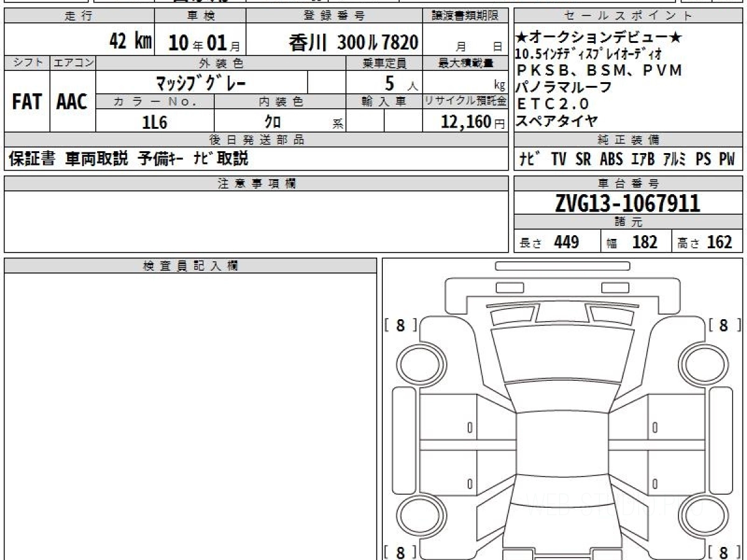The width and height of the screenshot is (747, 560).
Task: Select the 保証書 item
Action: pyautogui.click(x=32, y=159)
